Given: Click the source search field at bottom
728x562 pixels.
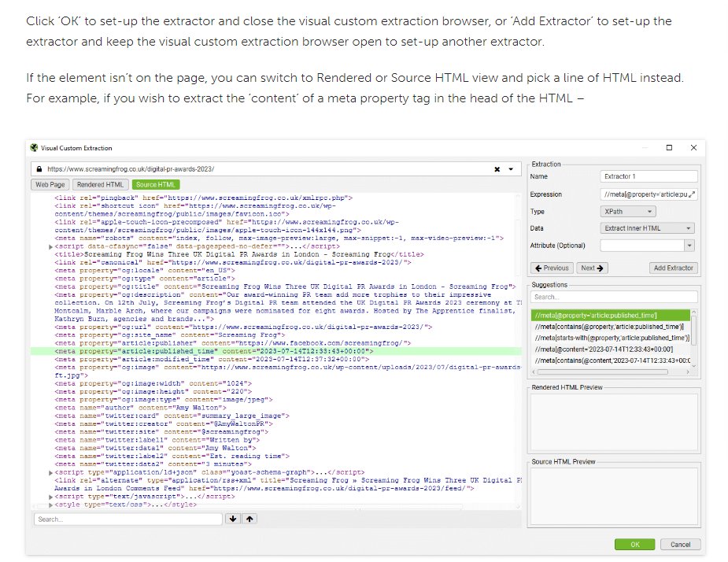Looking at the screenshot, I should click(x=128, y=519).
